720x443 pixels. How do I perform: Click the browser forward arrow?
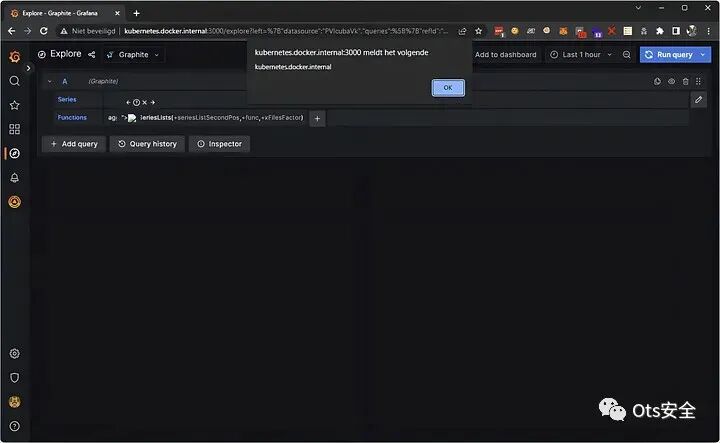(x=28, y=31)
